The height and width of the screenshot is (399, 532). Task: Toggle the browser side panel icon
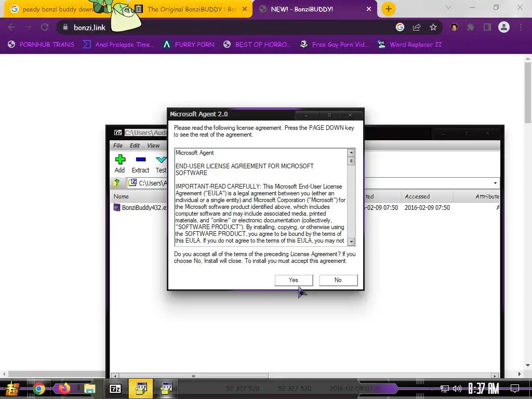(487, 27)
